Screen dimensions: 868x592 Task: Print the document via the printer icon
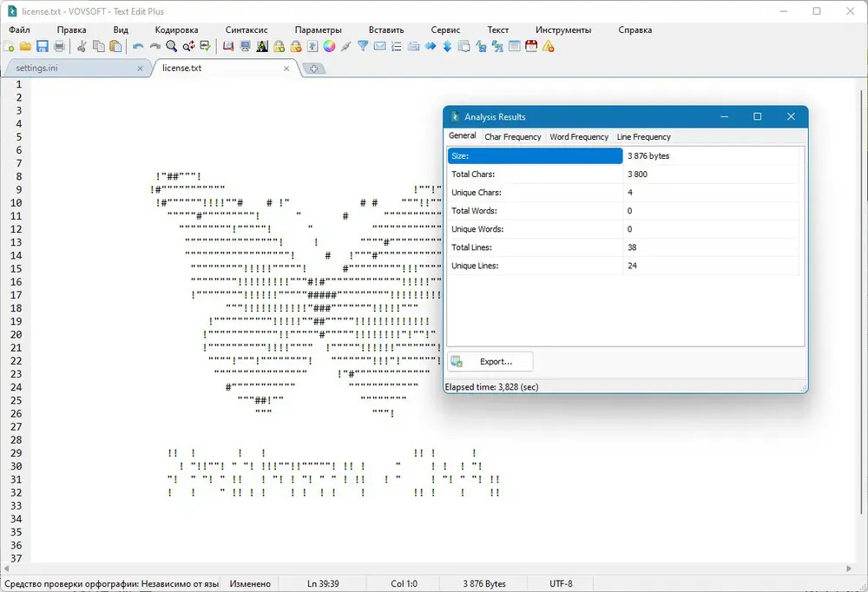59,47
